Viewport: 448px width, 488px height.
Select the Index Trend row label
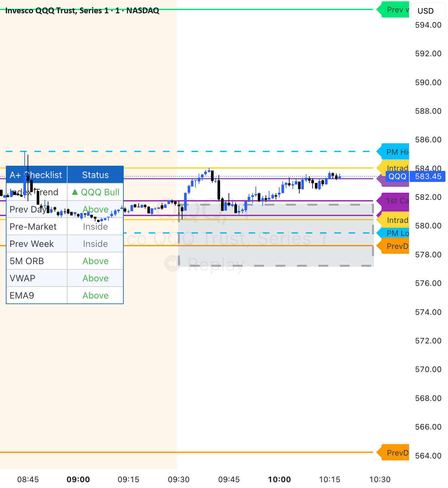(37, 192)
